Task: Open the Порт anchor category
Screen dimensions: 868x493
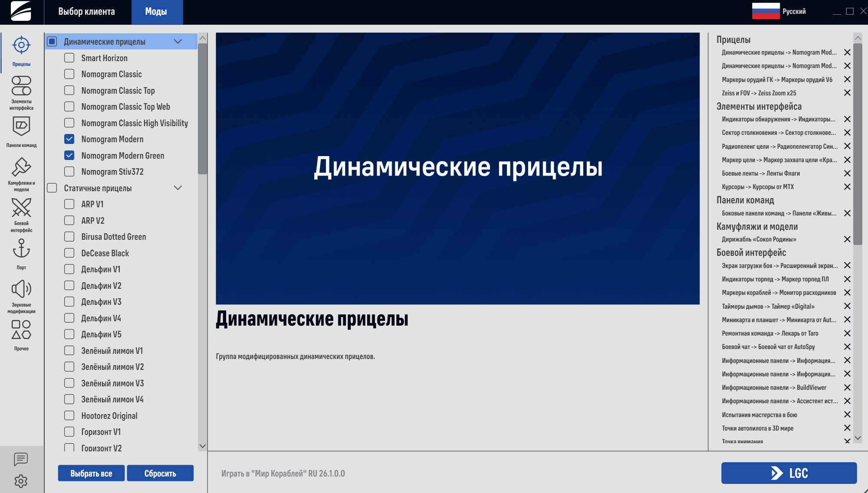Action: pyautogui.click(x=21, y=253)
